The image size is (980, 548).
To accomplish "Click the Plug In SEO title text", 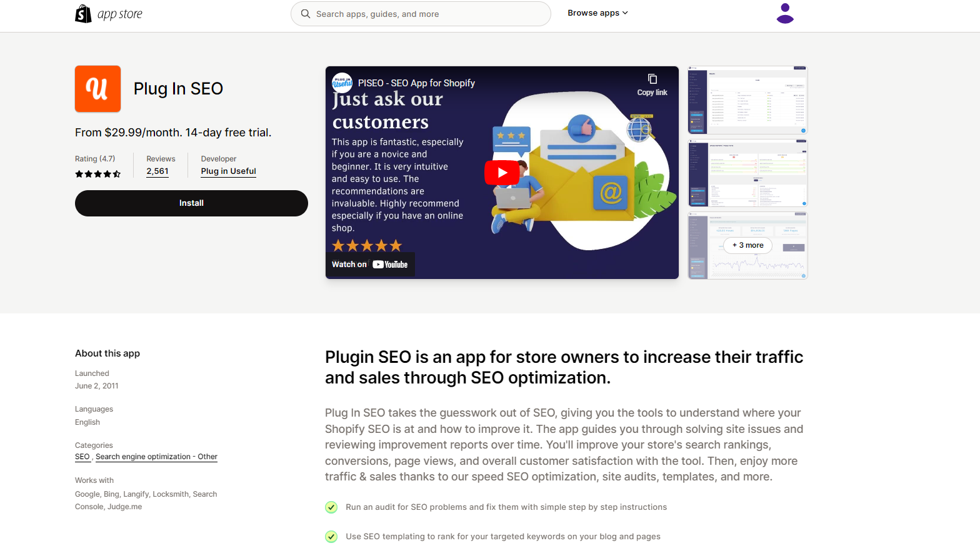I will pyautogui.click(x=178, y=89).
